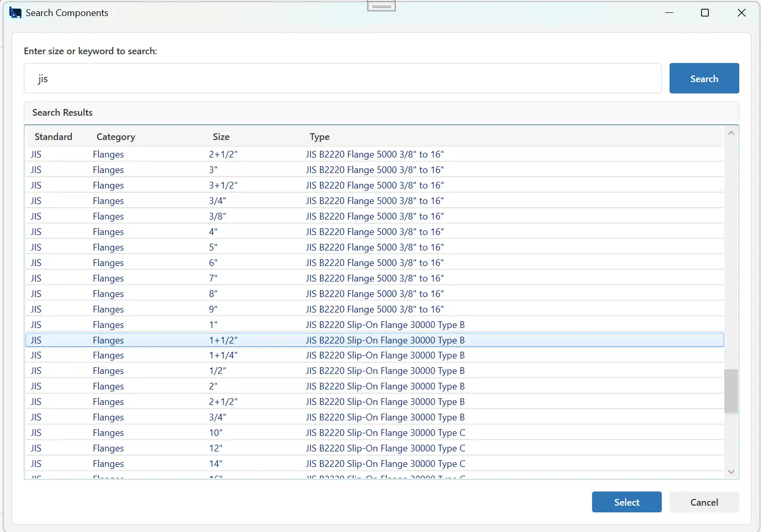Choose the 10" Slip-On Flange Type C row

coord(375,433)
